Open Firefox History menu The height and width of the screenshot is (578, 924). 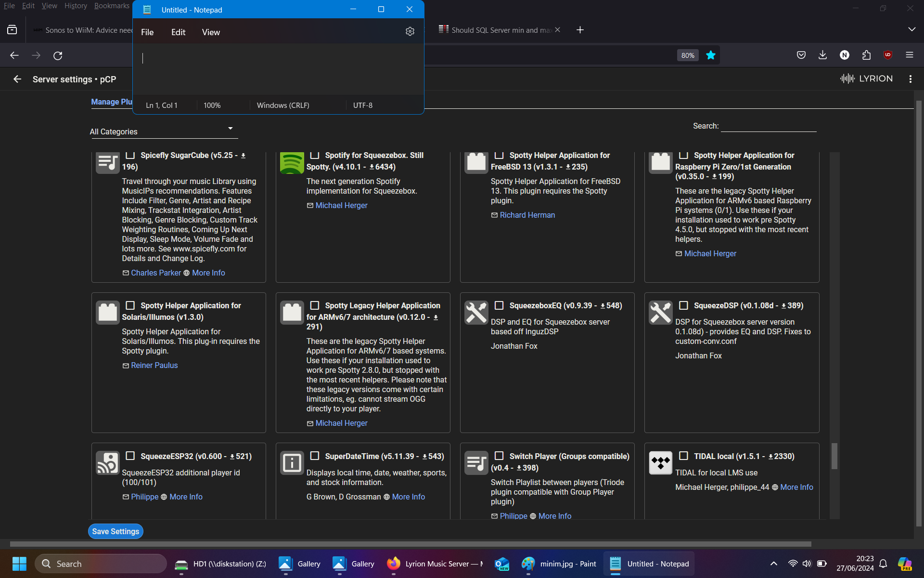coord(76,6)
